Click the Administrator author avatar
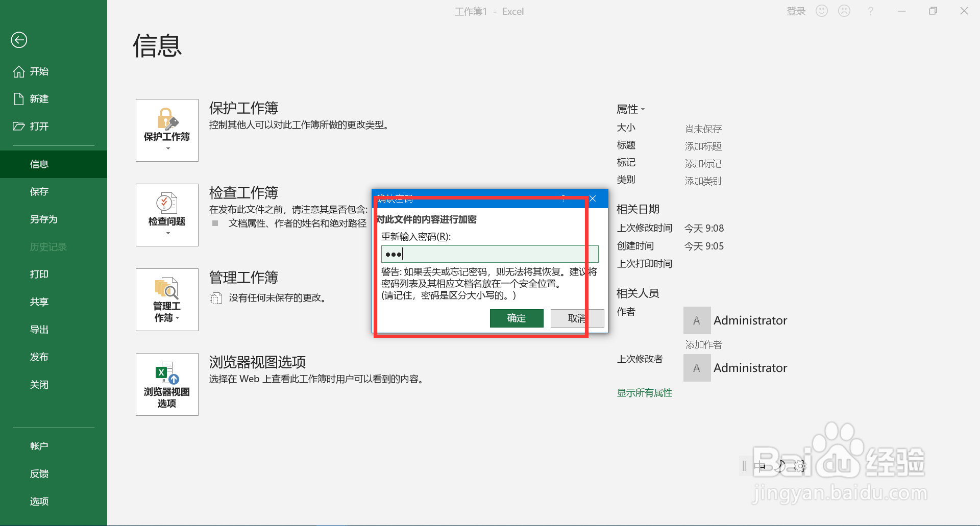This screenshot has height=526, width=980. click(696, 320)
